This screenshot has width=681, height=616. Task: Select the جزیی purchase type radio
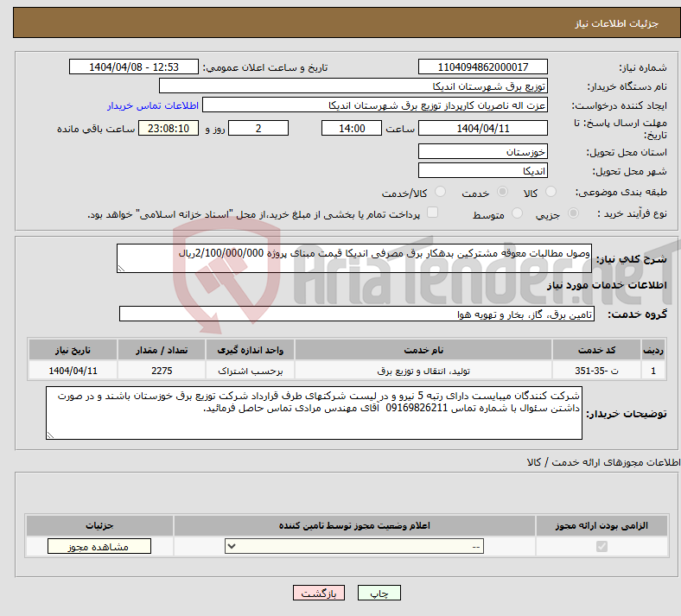coord(573,213)
